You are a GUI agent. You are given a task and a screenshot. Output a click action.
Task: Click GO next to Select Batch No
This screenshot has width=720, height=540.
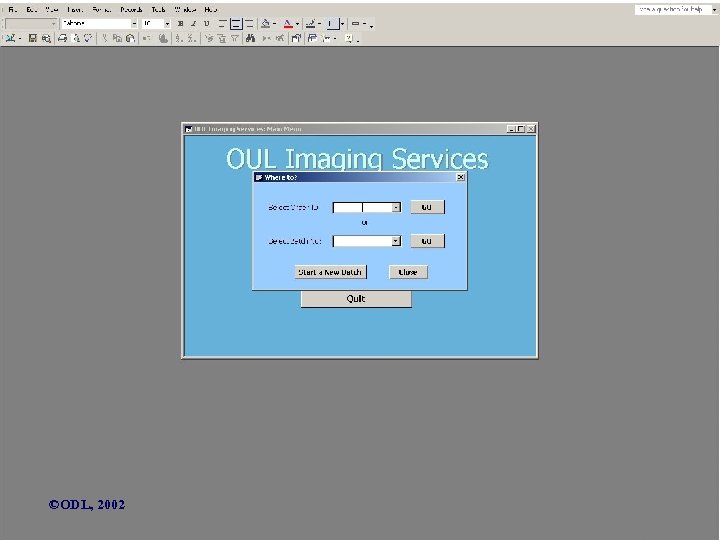point(427,241)
